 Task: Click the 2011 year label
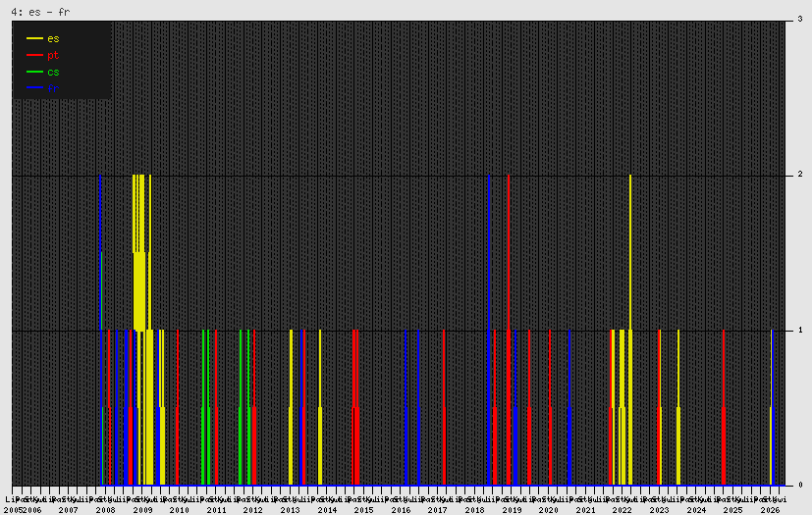[216, 510]
